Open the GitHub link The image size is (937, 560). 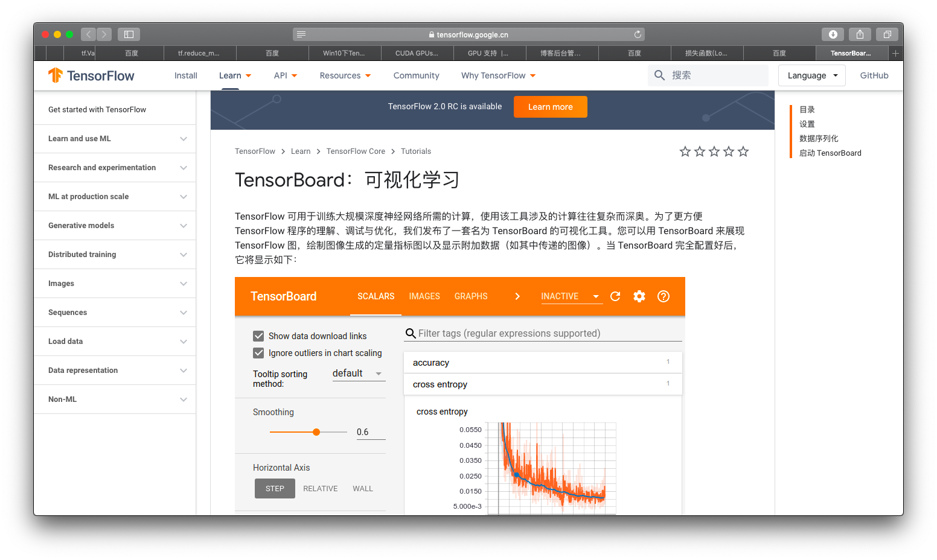click(x=874, y=75)
